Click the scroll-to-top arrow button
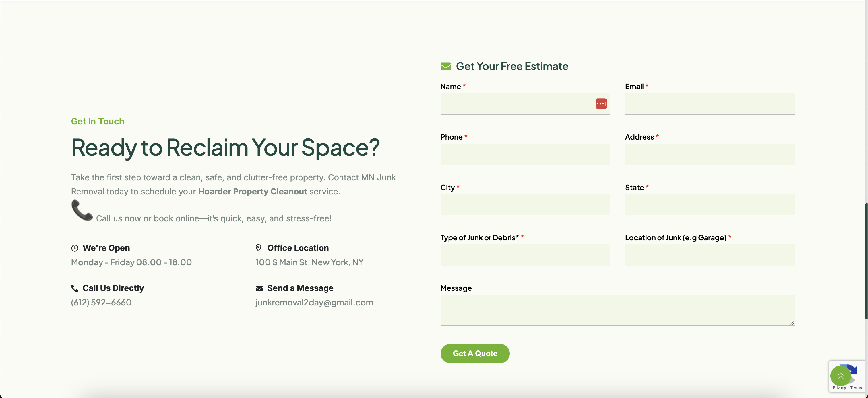Screen dimensions: 868x398 click(x=840, y=376)
